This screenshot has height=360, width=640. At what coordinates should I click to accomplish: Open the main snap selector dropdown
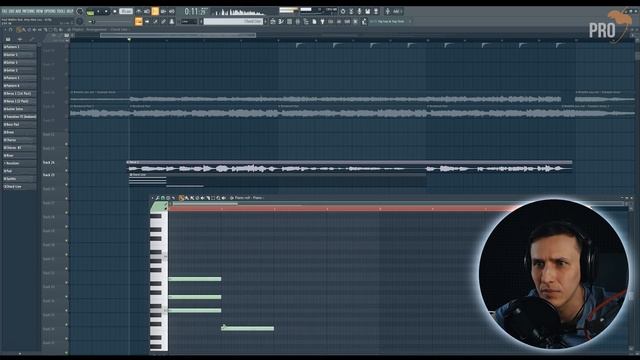[x=189, y=21]
